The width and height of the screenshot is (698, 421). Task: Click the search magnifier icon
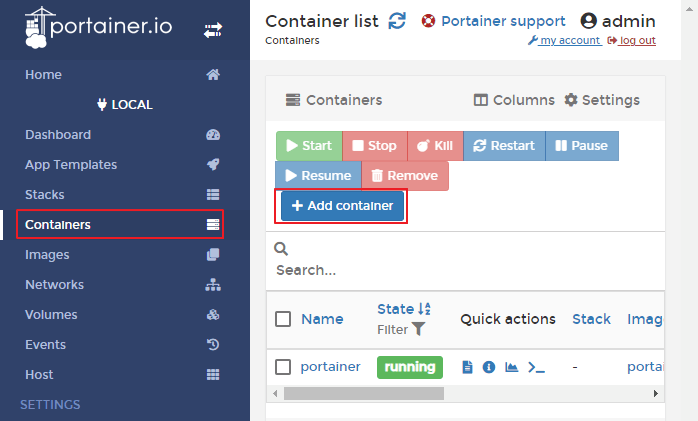click(x=281, y=249)
